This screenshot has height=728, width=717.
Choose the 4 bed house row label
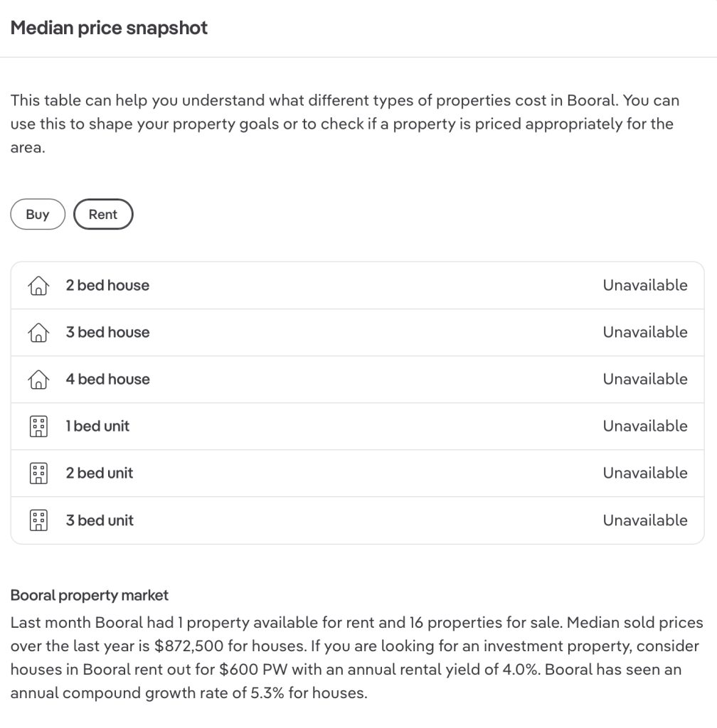[107, 380]
